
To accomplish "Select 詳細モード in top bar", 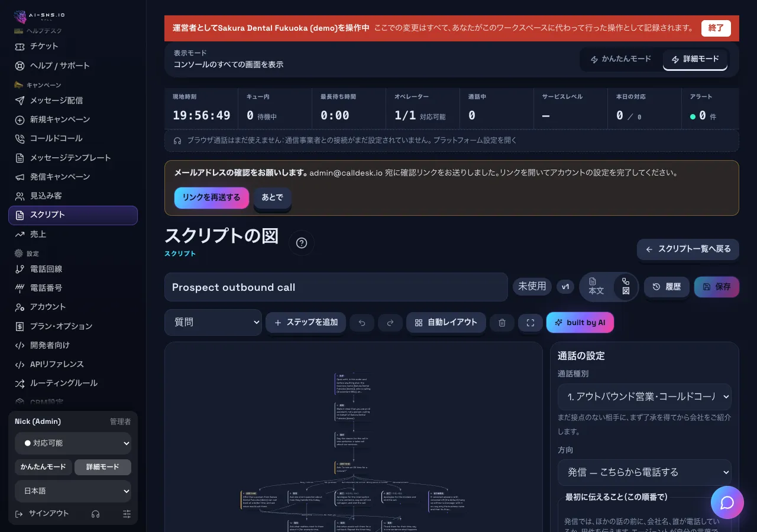I will 695,59.
